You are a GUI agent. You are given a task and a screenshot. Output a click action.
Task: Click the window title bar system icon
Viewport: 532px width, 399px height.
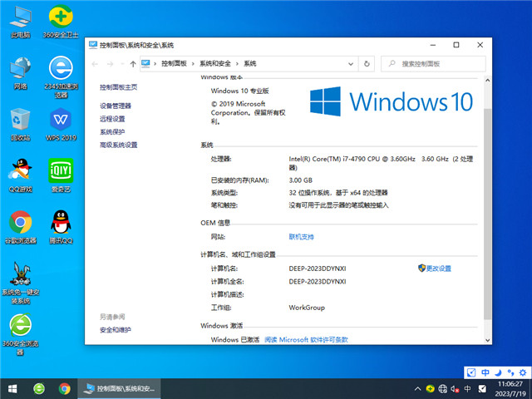tap(93, 45)
